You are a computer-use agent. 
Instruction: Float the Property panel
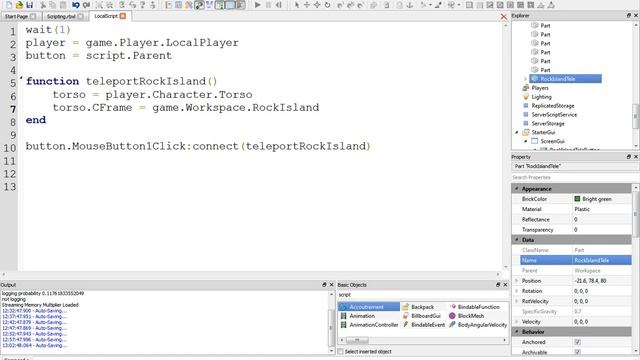[629, 157]
